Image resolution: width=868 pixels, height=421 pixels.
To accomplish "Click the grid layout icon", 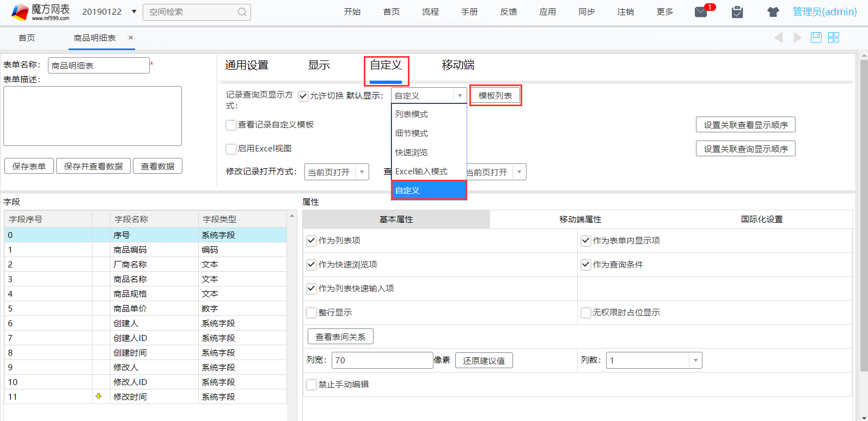I will pyautogui.click(x=834, y=38).
